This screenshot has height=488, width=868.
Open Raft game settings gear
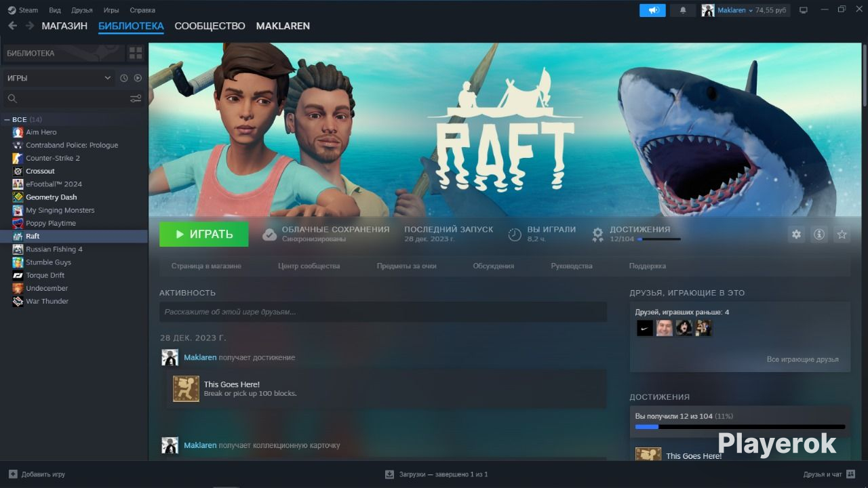pos(796,235)
